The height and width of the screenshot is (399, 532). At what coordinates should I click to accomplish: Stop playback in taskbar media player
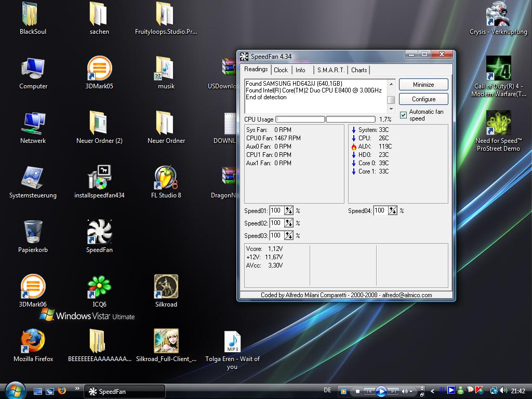click(x=357, y=391)
